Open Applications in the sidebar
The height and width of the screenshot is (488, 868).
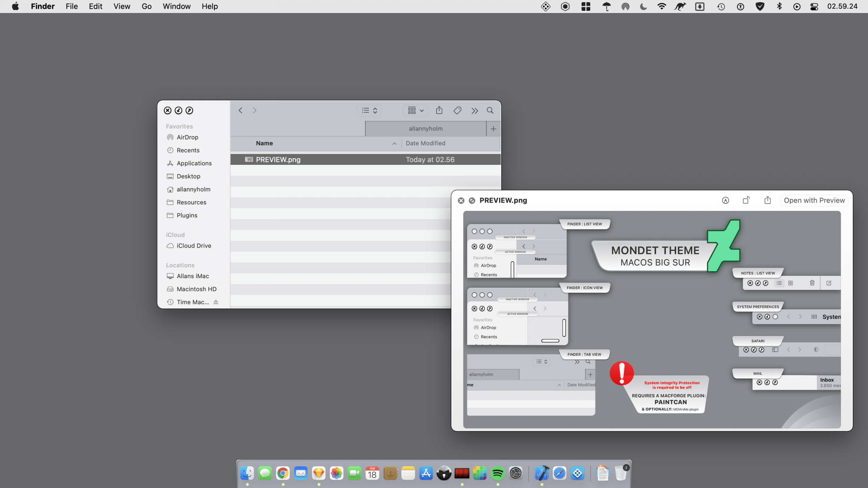(194, 163)
